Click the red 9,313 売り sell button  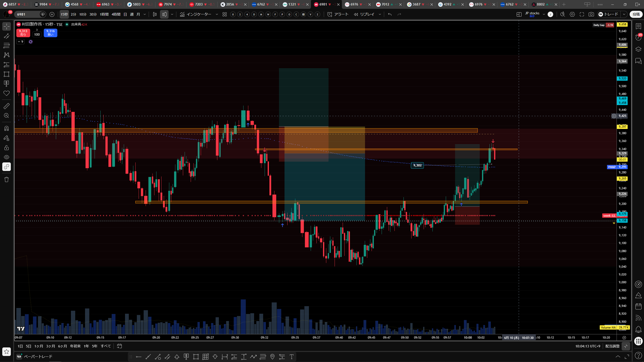tap(23, 33)
